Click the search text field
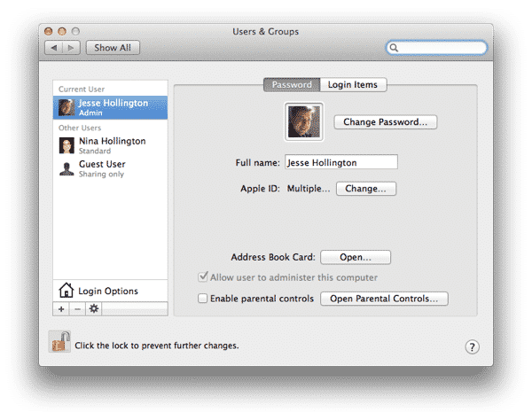Screen dimensions: 532x420 click(x=436, y=48)
